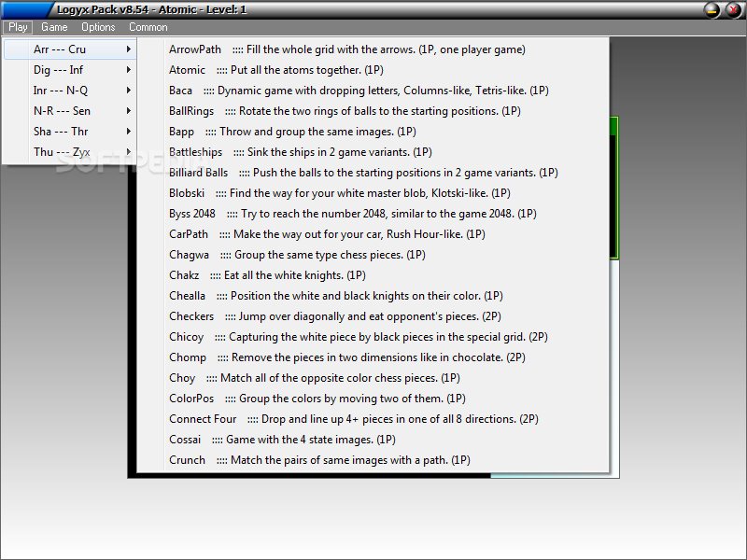This screenshot has width=747, height=560.
Task: Open the Options menu
Action: [x=98, y=27]
